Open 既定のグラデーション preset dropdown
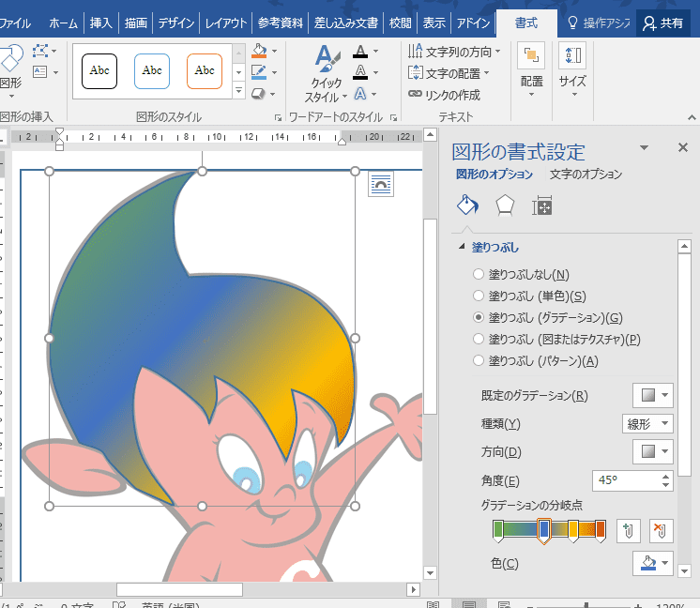 653,395
